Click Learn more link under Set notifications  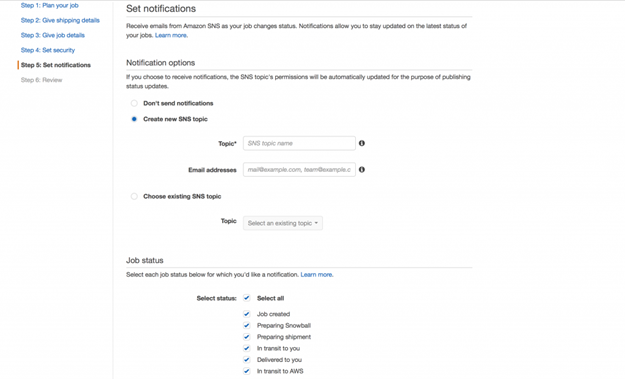[x=171, y=35]
